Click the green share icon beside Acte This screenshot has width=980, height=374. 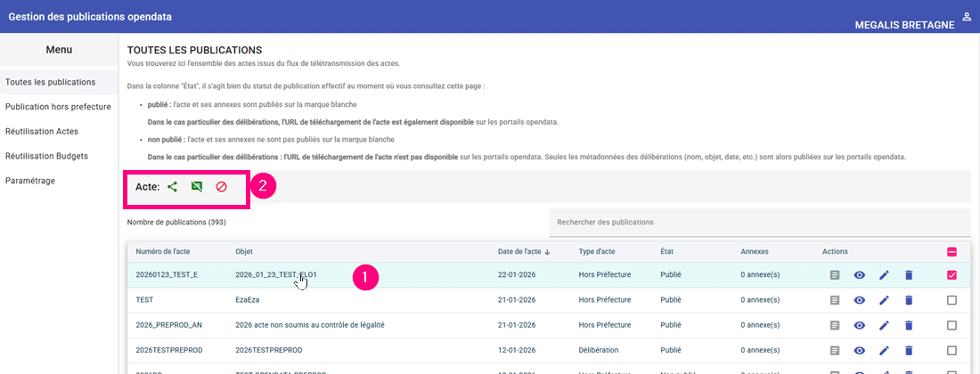point(173,187)
